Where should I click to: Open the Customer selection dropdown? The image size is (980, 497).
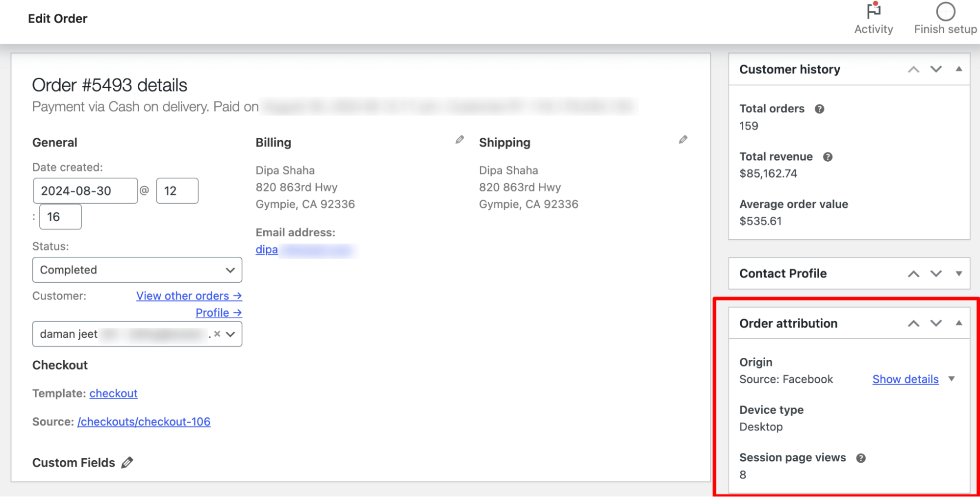[x=231, y=334]
